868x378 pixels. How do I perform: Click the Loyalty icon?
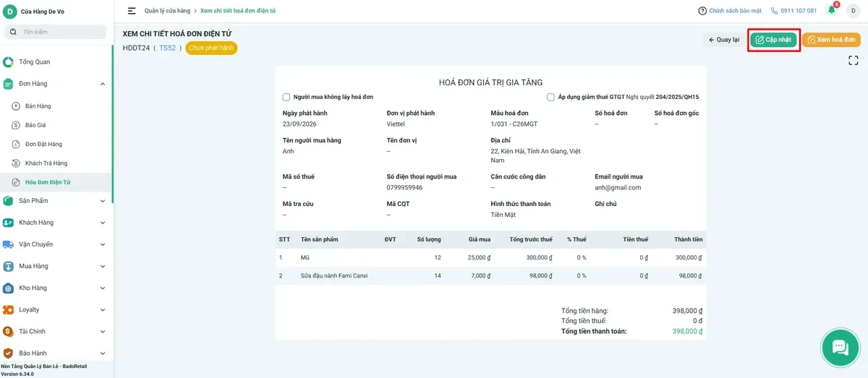click(x=8, y=309)
